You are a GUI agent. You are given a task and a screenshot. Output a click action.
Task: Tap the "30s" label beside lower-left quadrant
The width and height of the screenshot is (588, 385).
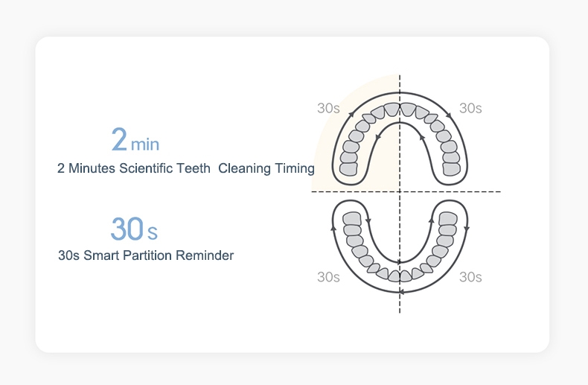point(328,277)
